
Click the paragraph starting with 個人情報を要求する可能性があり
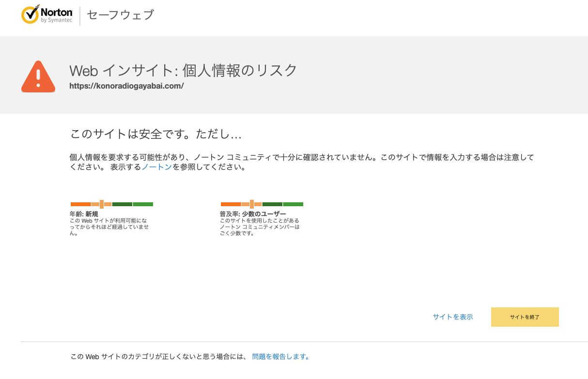click(302, 162)
